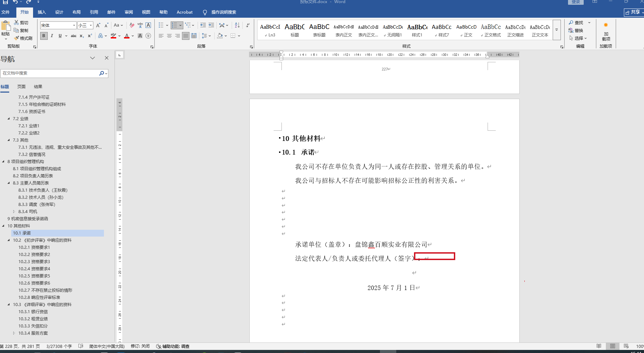Click the Undo arrow in title bar
The width and height of the screenshot is (644, 353).
15,2
